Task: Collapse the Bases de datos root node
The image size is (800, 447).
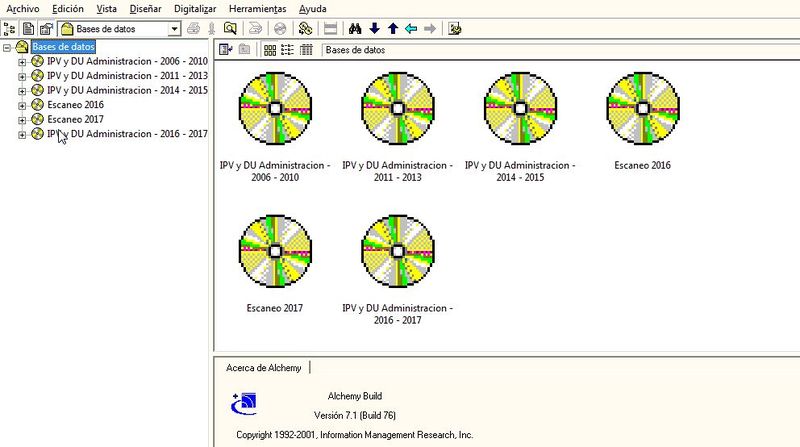Action: click(7, 47)
